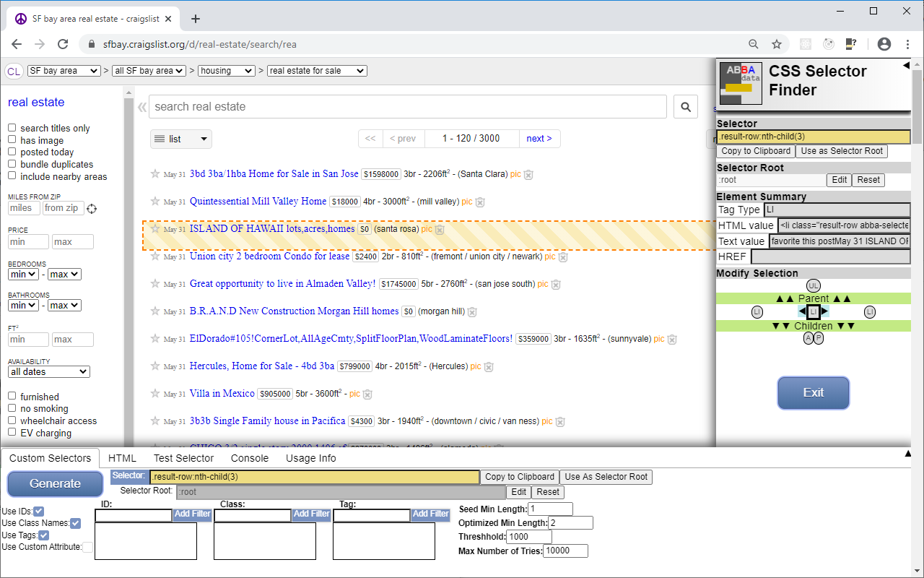This screenshot has height=578, width=924.
Task: Hide the Quintessential Mill Valley Home posting
Action: pyautogui.click(x=480, y=202)
